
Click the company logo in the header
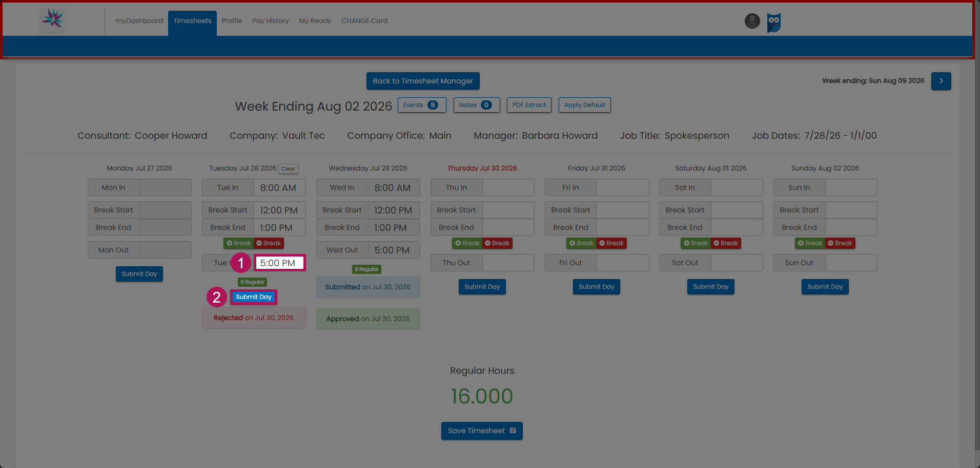pos(53,20)
